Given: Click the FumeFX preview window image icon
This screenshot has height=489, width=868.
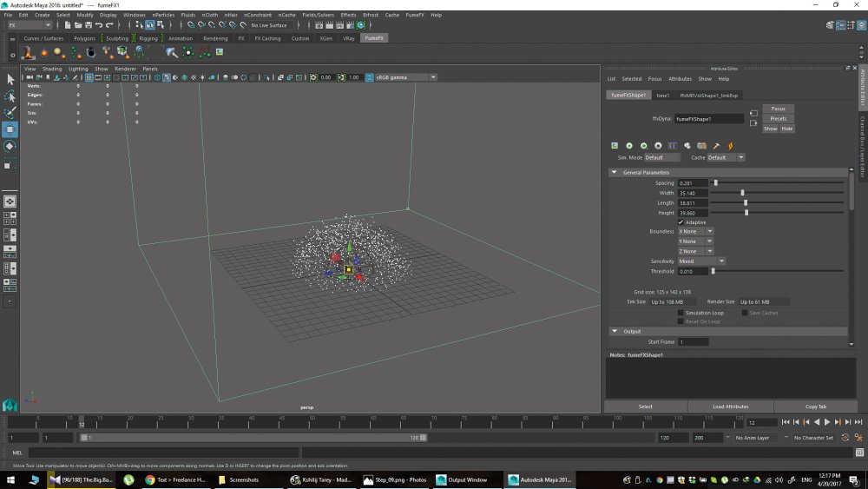Looking at the screenshot, I should pos(615,146).
